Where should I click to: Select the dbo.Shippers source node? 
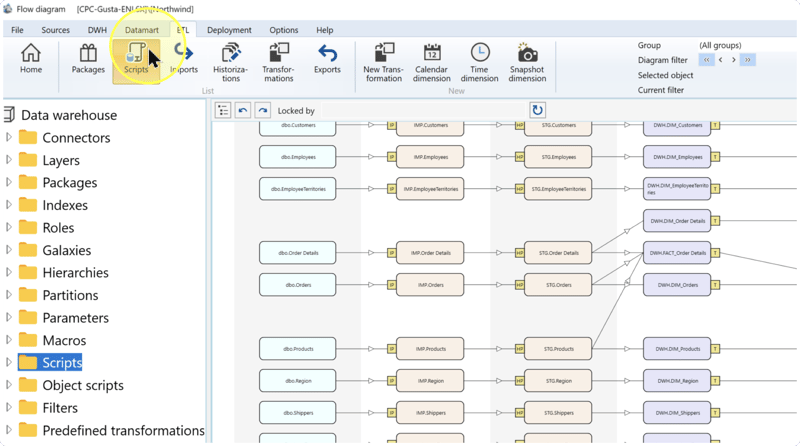pyautogui.click(x=297, y=413)
